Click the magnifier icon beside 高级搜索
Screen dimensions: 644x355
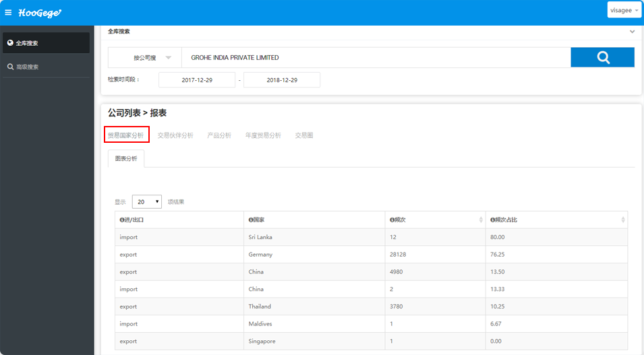[x=11, y=67]
